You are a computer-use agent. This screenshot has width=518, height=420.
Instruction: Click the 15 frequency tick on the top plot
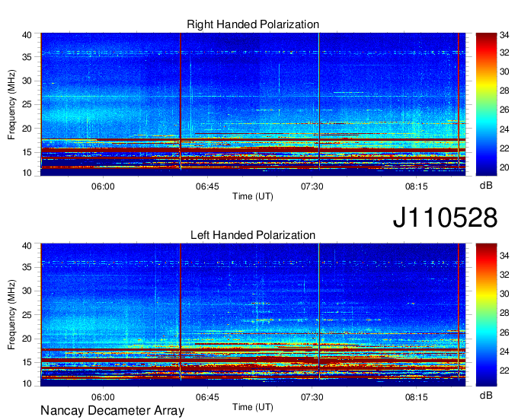click(x=27, y=152)
